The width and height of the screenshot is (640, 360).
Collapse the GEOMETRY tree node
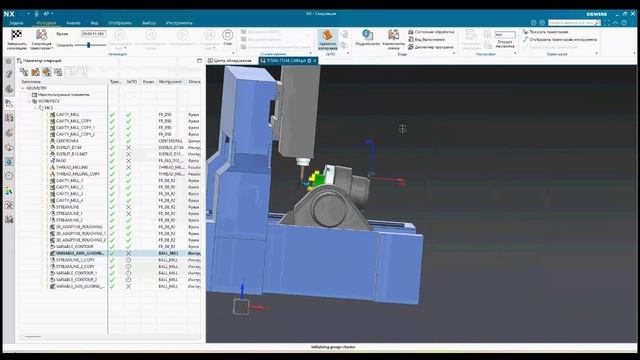click(23, 88)
